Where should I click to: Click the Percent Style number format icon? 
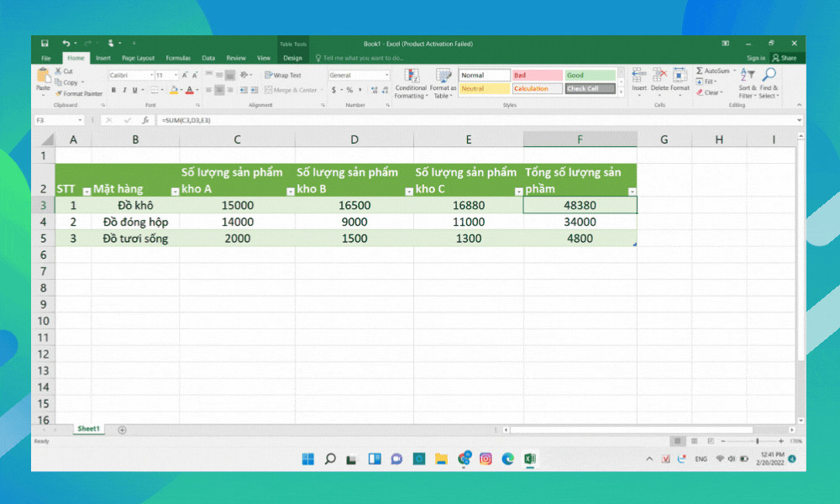click(x=349, y=90)
